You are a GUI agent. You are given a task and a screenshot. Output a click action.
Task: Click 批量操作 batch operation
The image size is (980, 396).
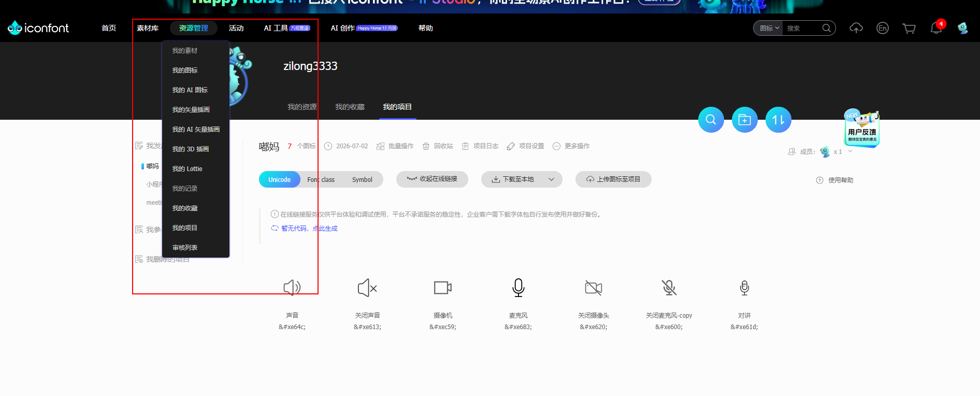coord(395,146)
